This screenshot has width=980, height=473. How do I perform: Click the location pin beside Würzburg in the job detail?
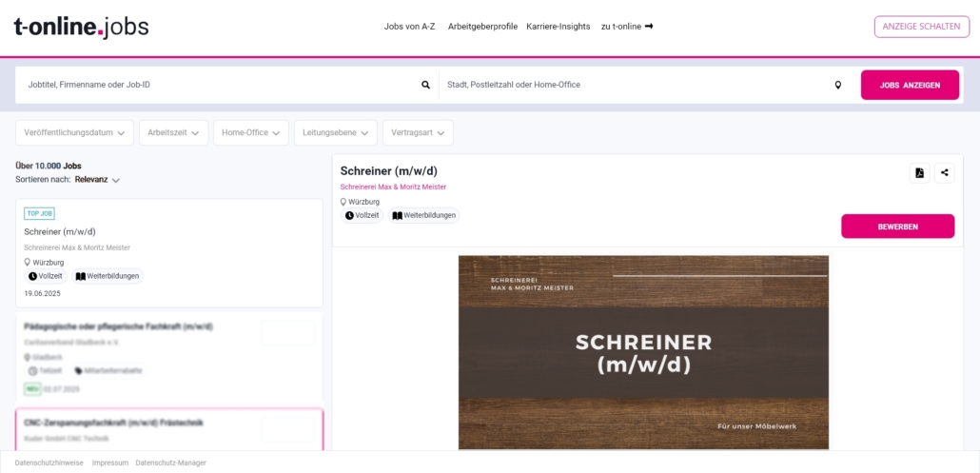coord(343,202)
